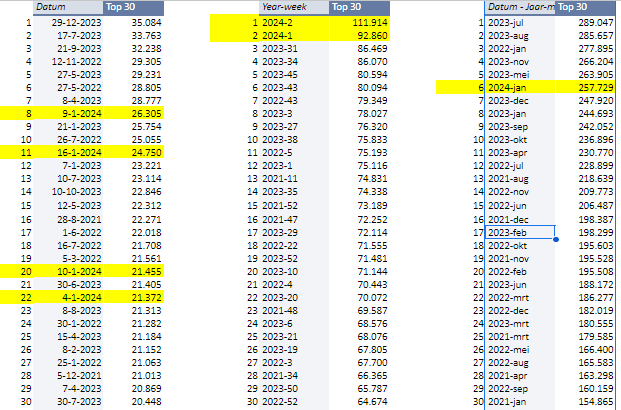This screenshot has height=410, width=621.
Task: Select highlighted date 16-1-2024
Action: (x=68, y=153)
